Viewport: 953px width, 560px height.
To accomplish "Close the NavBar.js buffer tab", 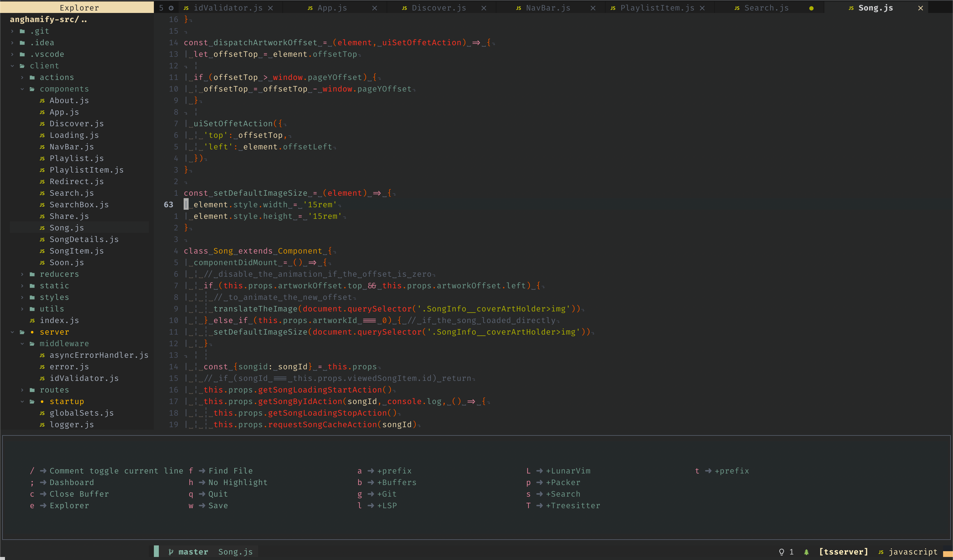I will (593, 8).
